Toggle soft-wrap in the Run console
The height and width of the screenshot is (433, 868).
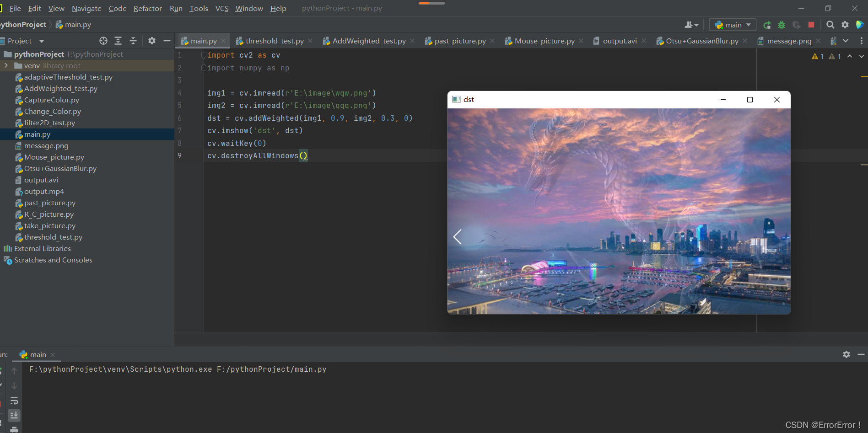pyautogui.click(x=14, y=401)
